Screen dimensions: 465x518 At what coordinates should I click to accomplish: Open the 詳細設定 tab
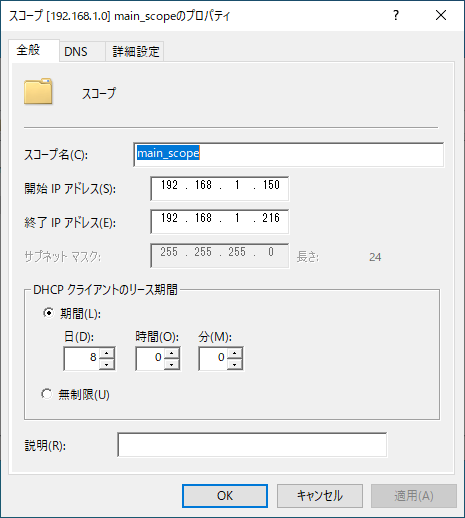[x=136, y=52]
